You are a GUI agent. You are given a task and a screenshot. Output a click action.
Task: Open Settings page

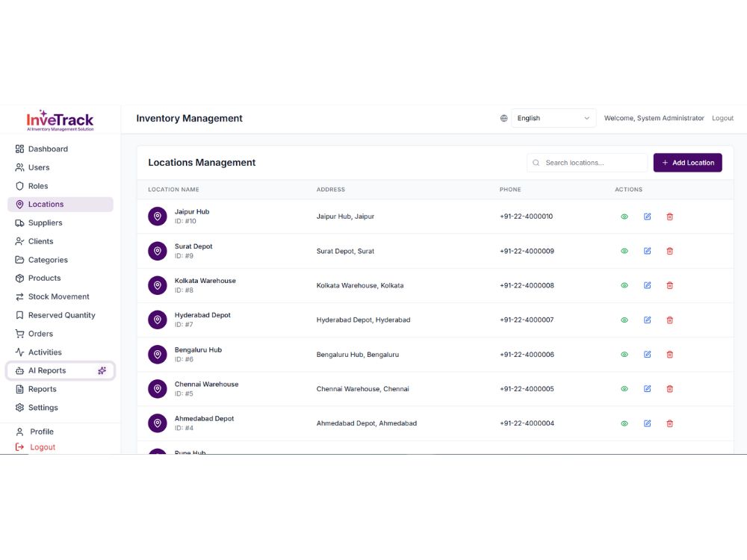click(x=60, y=408)
